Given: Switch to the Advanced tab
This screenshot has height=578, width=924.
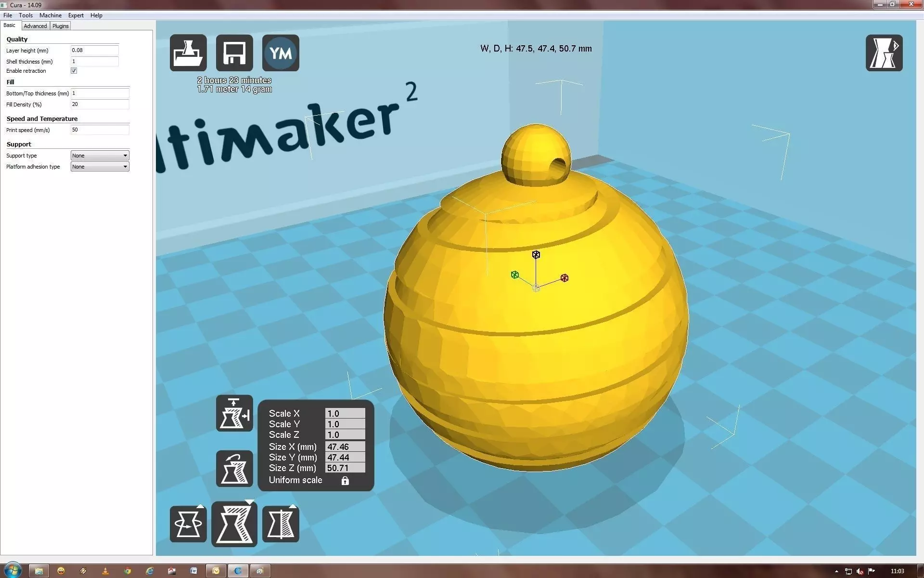Looking at the screenshot, I should [35, 26].
